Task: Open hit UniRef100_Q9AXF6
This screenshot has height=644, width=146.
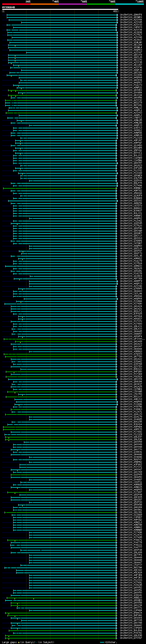Action: point(131,15)
